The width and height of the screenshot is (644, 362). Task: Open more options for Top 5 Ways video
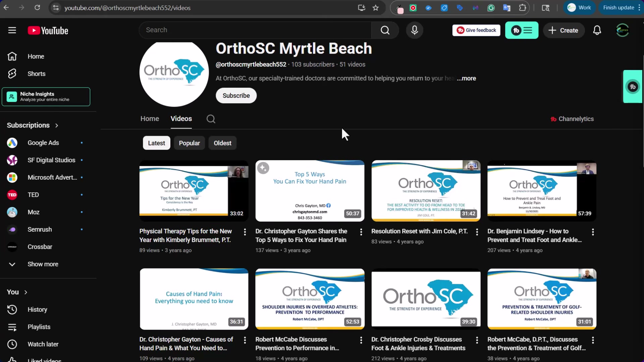pyautogui.click(x=361, y=232)
